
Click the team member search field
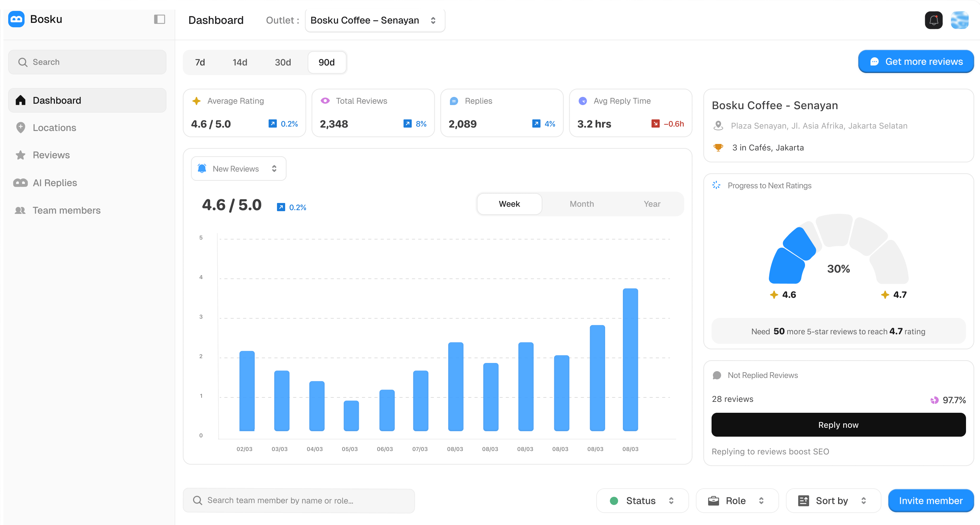coord(299,501)
